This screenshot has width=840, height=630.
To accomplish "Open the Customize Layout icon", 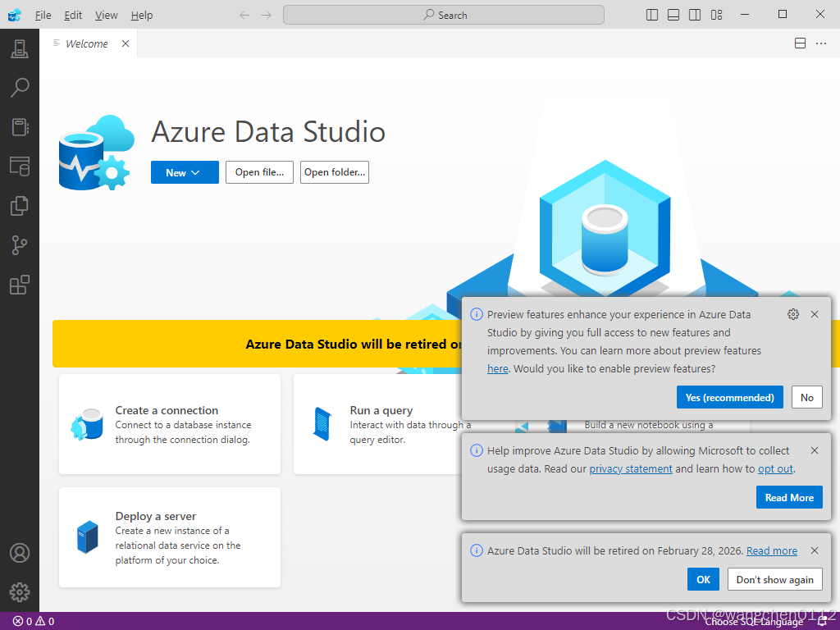I will click(716, 15).
